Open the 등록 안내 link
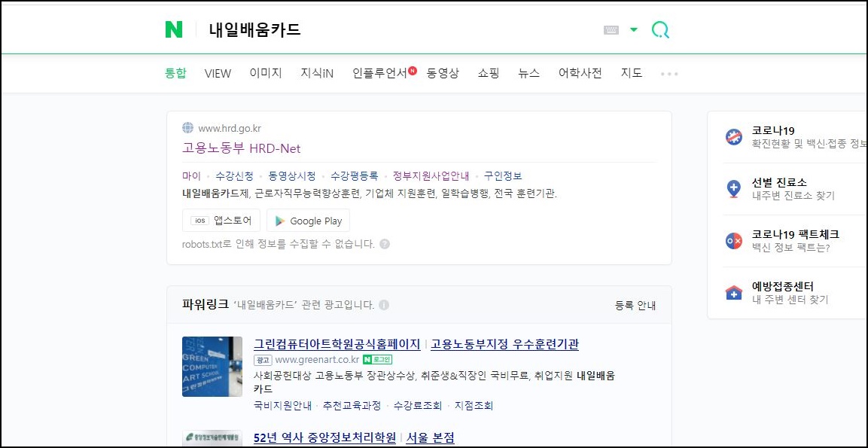 [x=635, y=305]
